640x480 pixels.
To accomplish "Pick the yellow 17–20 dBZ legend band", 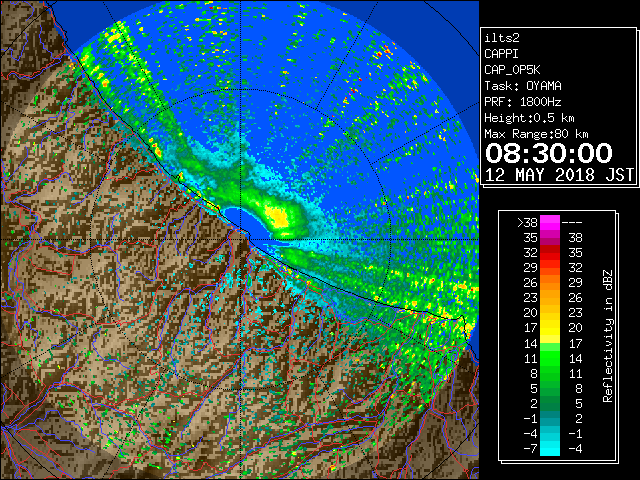I will tap(550, 328).
